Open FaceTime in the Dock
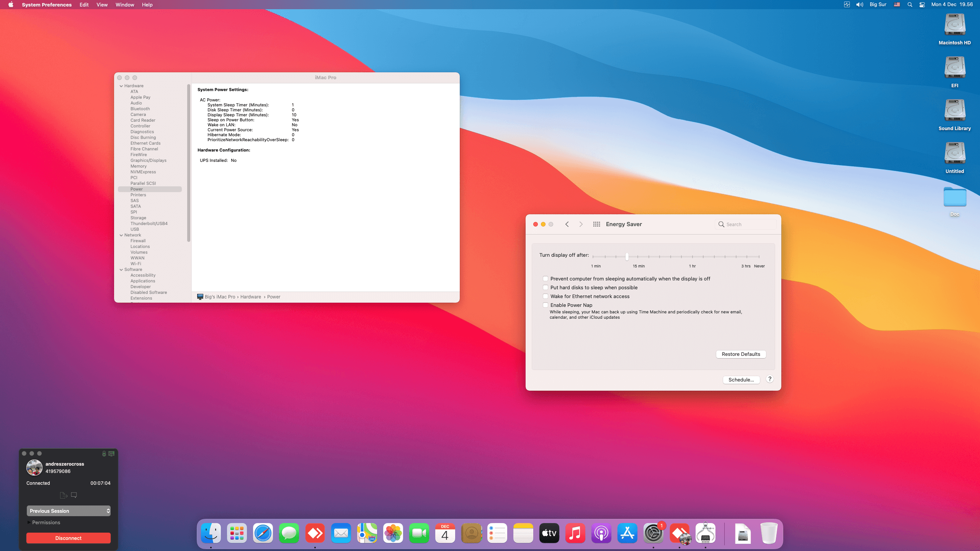This screenshot has height=551, width=980. tap(419, 533)
